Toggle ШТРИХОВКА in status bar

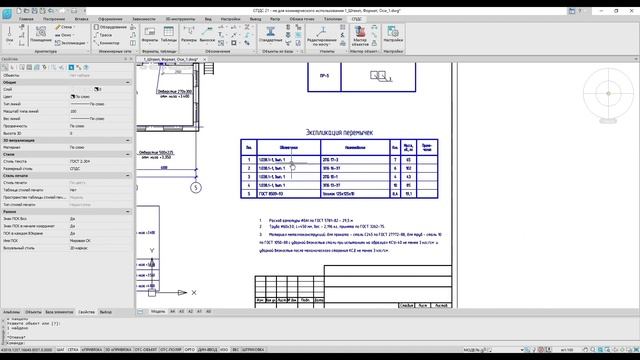pyautogui.click(x=253, y=350)
